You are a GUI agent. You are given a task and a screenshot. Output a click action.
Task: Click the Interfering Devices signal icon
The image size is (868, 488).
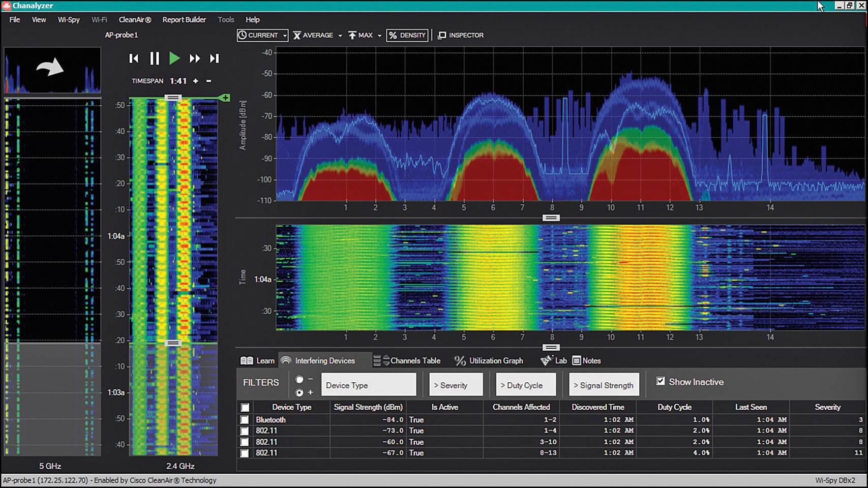click(x=286, y=360)
